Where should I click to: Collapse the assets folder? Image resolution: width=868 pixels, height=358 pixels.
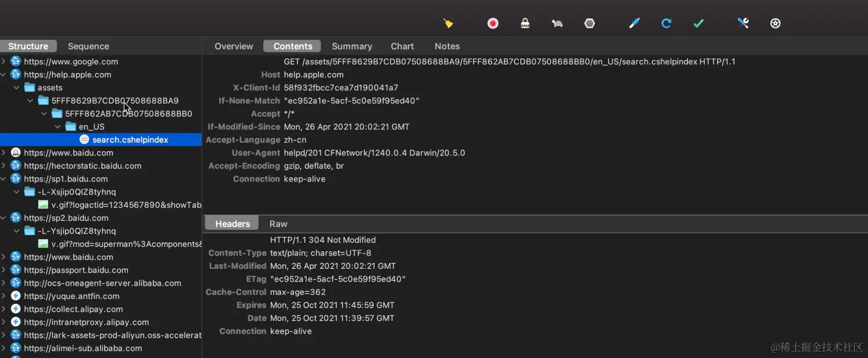(x=17, y=87)
